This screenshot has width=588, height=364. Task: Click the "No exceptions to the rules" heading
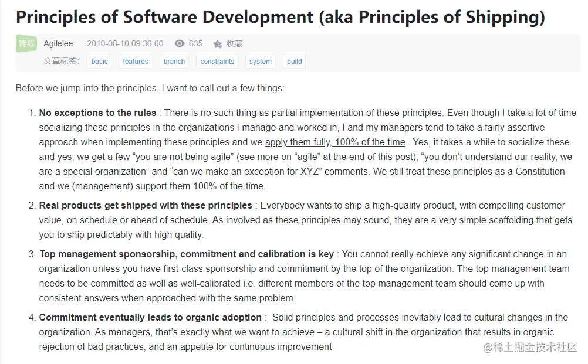pyautogui.click(x=97, y=113)
